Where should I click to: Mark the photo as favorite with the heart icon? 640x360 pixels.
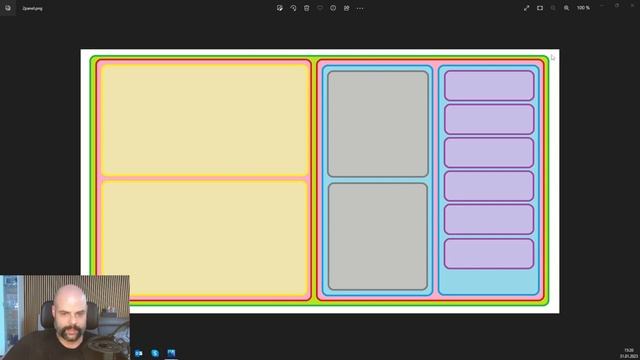click(x=320, y=8)
